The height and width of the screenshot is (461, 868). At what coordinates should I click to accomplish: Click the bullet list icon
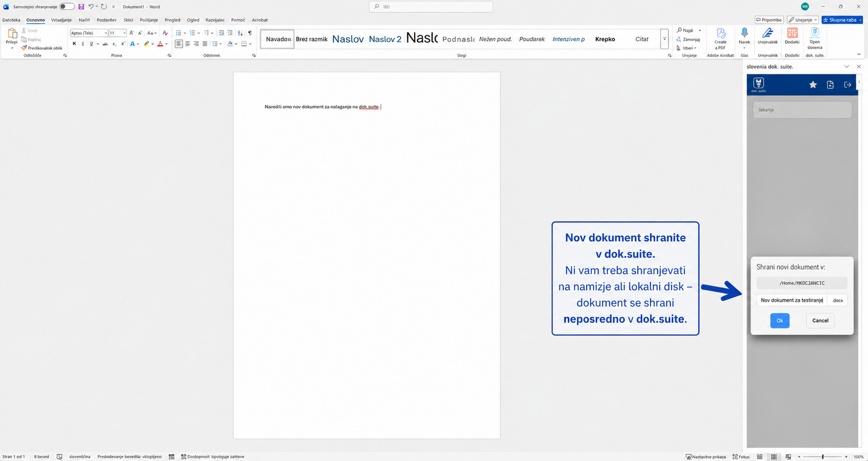point(178,33)
